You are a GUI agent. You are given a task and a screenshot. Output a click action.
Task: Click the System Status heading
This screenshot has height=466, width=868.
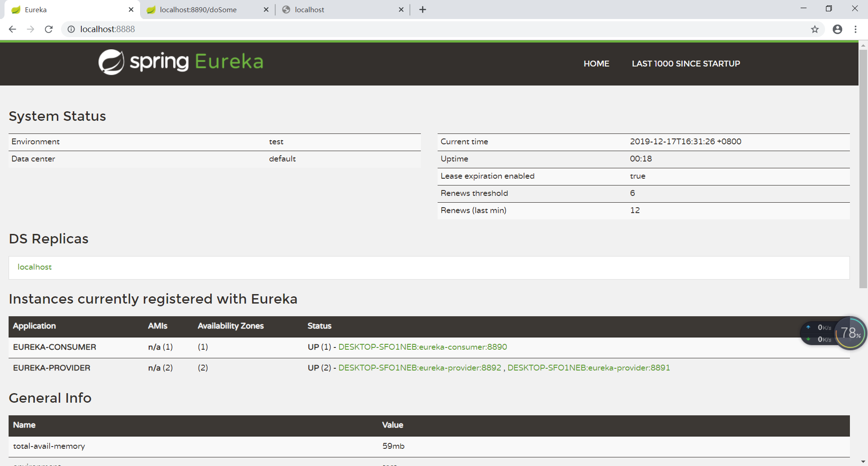(57, 116)
